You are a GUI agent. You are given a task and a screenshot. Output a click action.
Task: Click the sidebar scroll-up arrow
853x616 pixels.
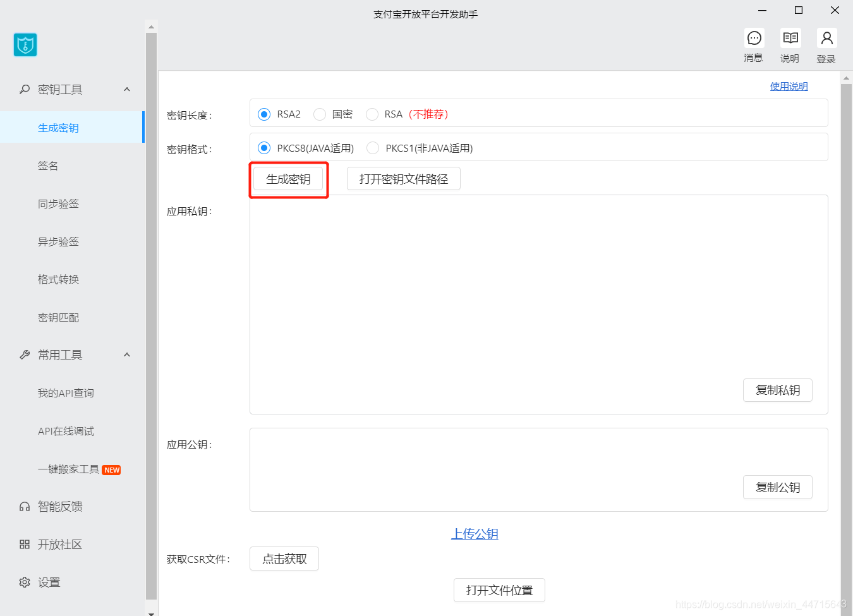(151, 27)
